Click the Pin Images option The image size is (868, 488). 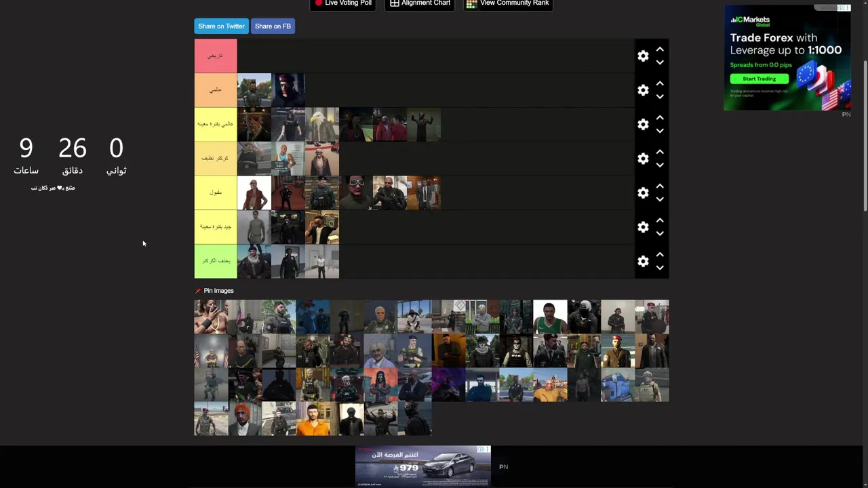[214, 291]
